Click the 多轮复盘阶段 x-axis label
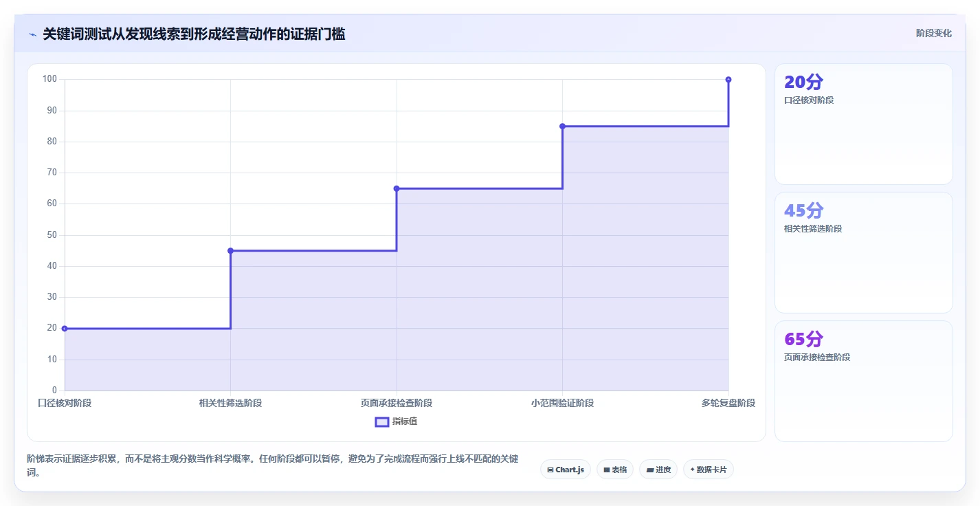 (728, 403)
